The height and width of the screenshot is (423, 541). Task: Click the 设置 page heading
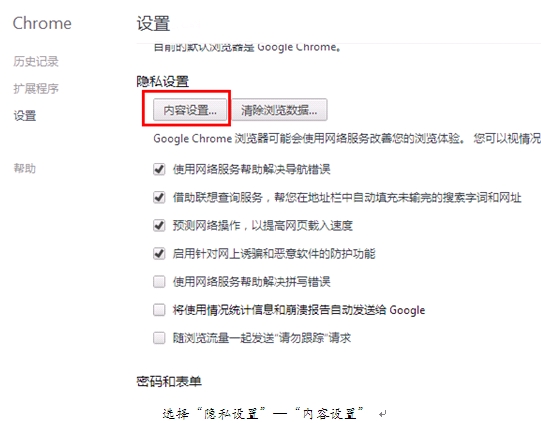point(153,23)
